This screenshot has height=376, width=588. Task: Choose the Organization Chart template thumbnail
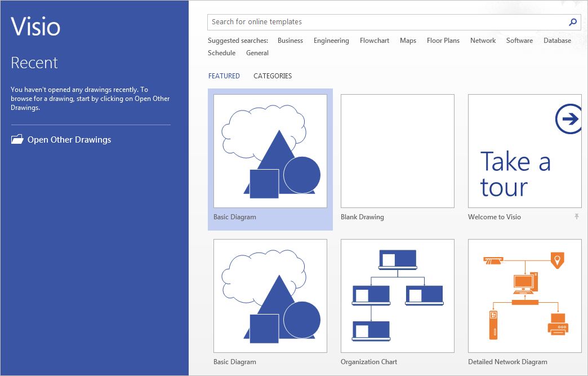[x=398, y=296]
